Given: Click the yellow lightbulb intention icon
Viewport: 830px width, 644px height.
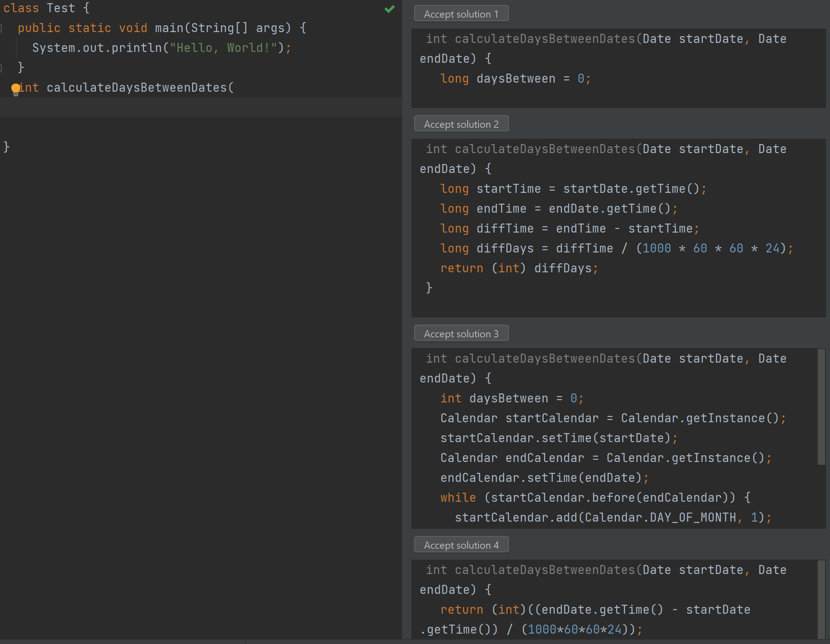Looking at the screenshot, I should point(16,89).
